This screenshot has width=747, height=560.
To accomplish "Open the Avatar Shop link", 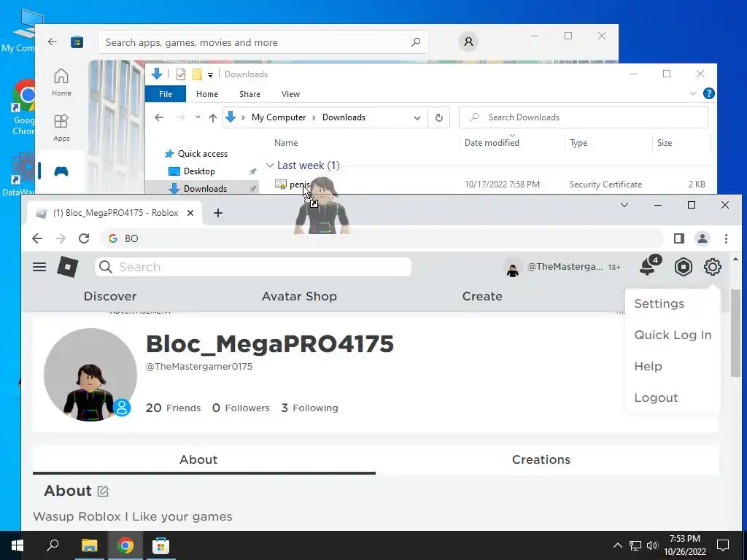I will pos(299,296).
